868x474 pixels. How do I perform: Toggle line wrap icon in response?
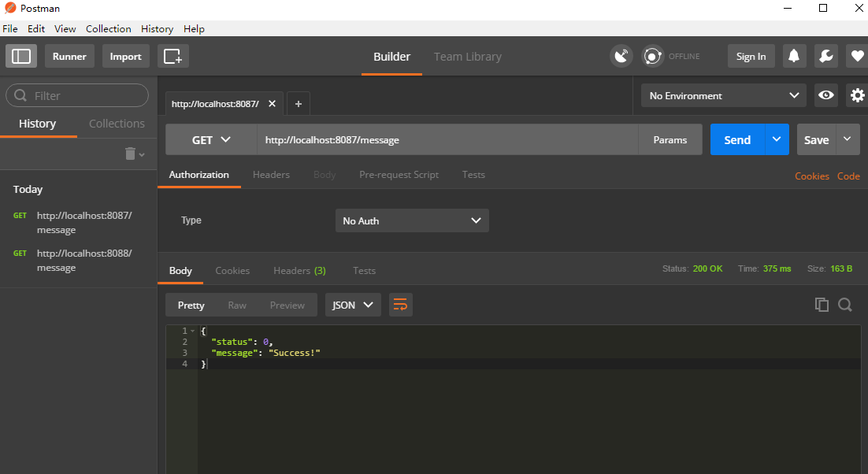pyautogui.click(x=400, y=305)
